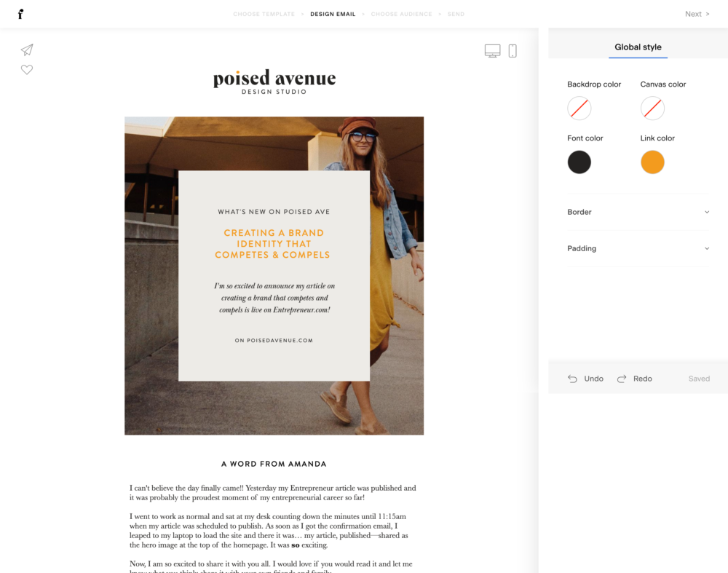Click the Redo arrow icon
Viewport: 728px width, 573px height.
(622, 379)
